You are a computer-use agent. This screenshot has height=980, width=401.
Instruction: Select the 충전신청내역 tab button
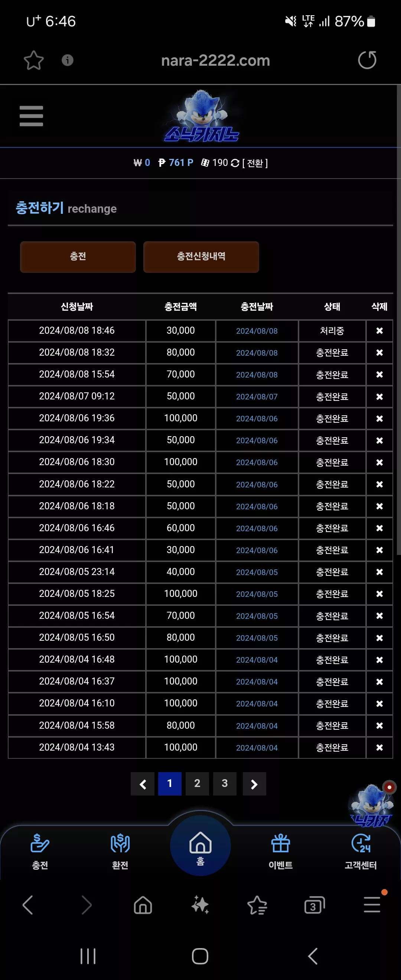(201, 257)
